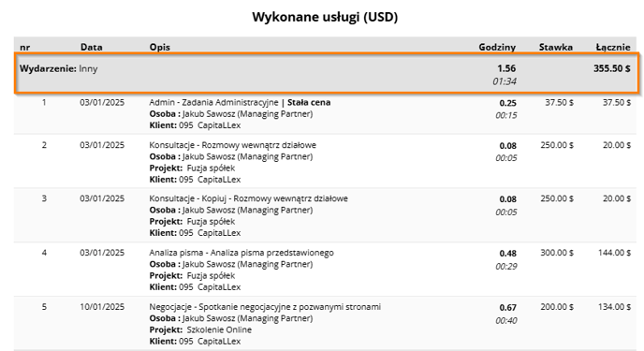Click the Data column header
Viewport: 644px width, 351px height.
point(91,47)
